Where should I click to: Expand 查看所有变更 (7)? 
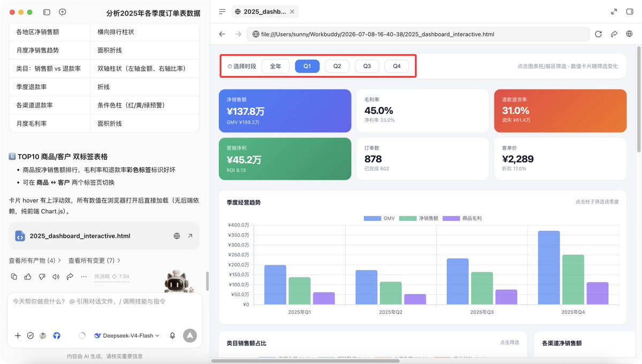[x=94, y=260]
